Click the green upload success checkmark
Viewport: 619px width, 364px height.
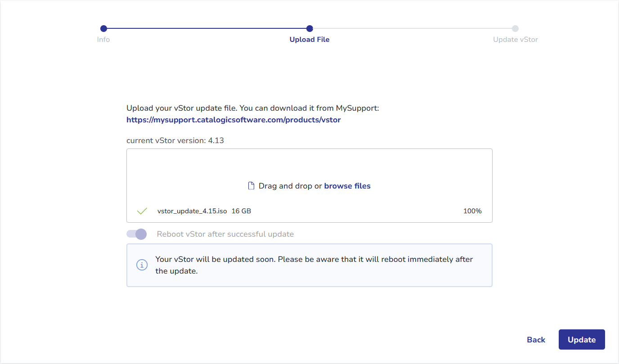pos(142,211)
